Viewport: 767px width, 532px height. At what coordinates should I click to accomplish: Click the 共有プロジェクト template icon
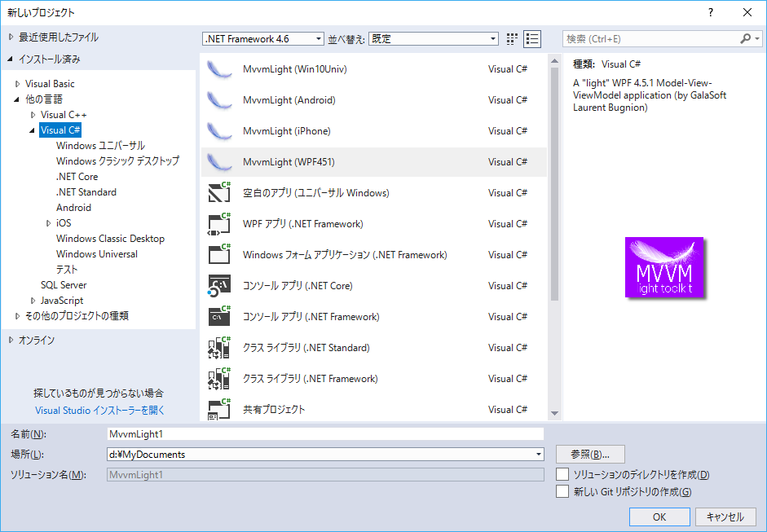[219, 409]
